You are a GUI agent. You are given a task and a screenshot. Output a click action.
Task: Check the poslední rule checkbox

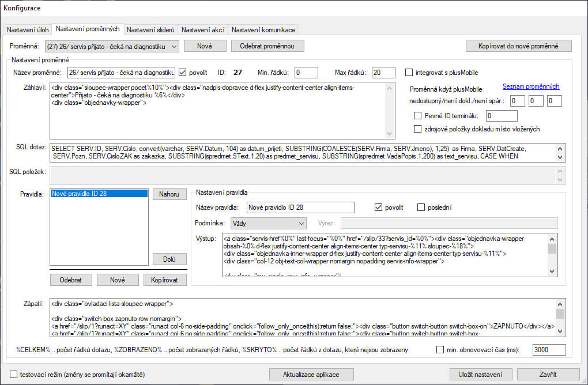coord(421,207)
